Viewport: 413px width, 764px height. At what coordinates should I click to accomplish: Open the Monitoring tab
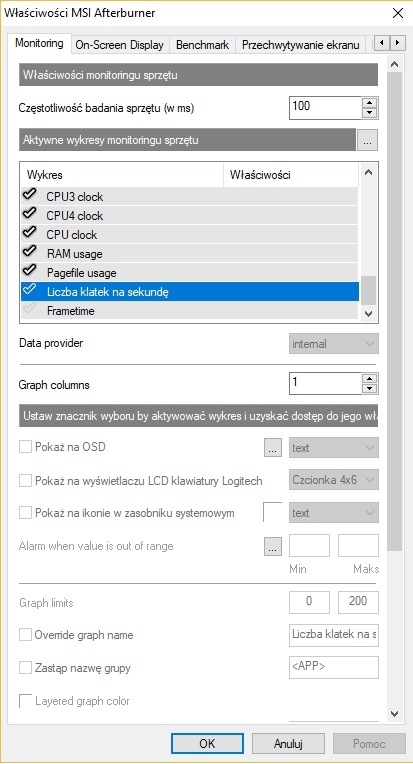pos(39,43)
